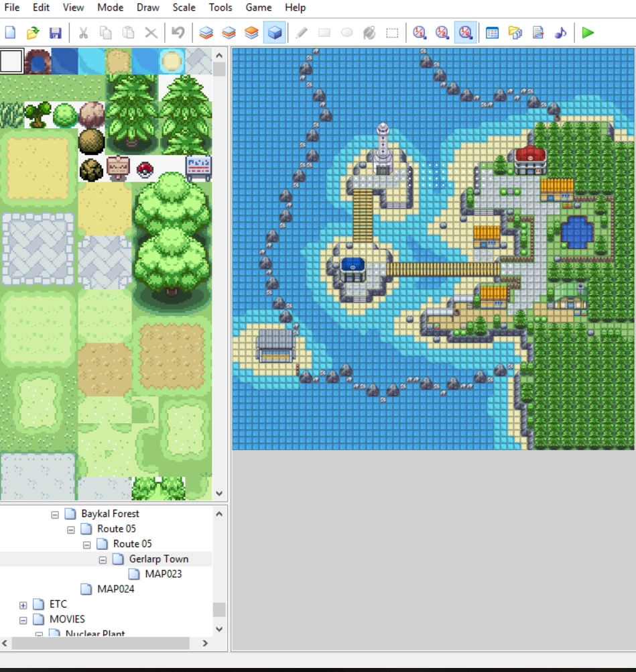Screen dimensions: 636x672
Task: Click the map tree scroll-left arrow
Action: coord(5,643)
